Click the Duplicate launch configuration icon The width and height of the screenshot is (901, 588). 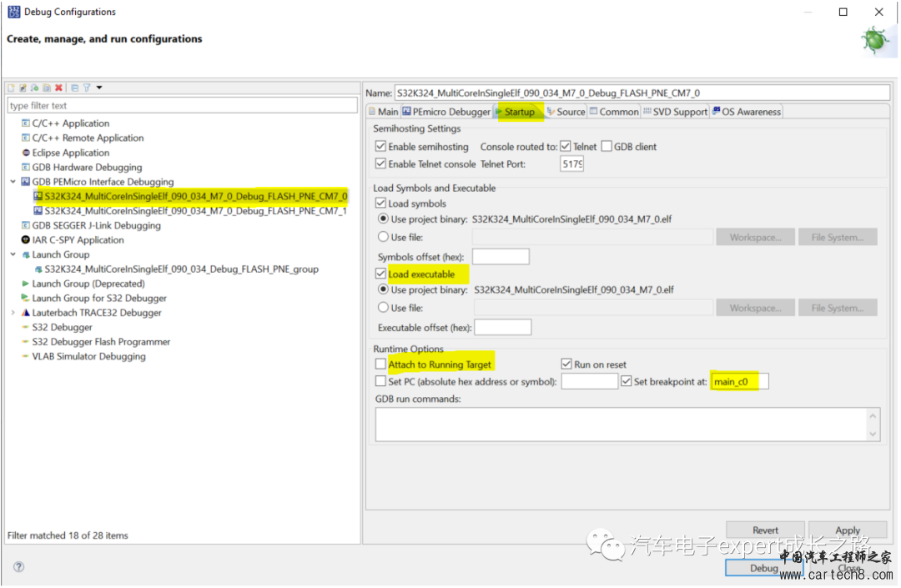pyautogui.click(x=47, y=88)
